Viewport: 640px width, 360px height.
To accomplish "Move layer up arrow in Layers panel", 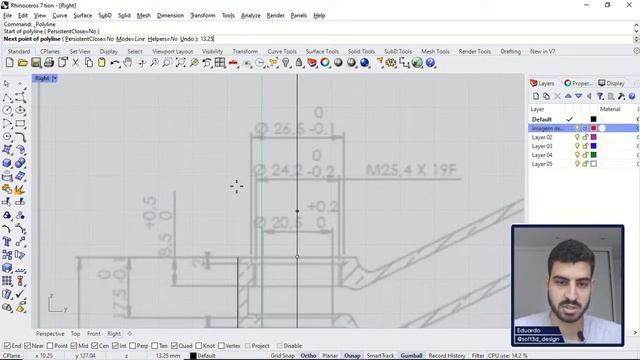I will tap(568, 96).
